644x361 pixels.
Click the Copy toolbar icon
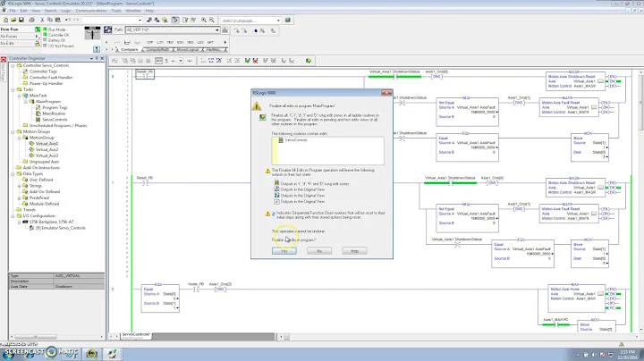(50, 20)
